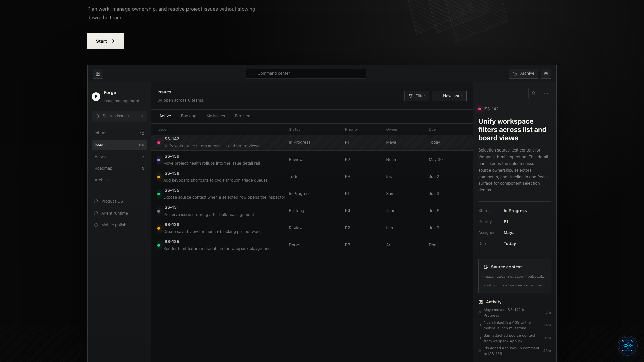
Task: Click the Mobile polish project icon
Action: 96,225
